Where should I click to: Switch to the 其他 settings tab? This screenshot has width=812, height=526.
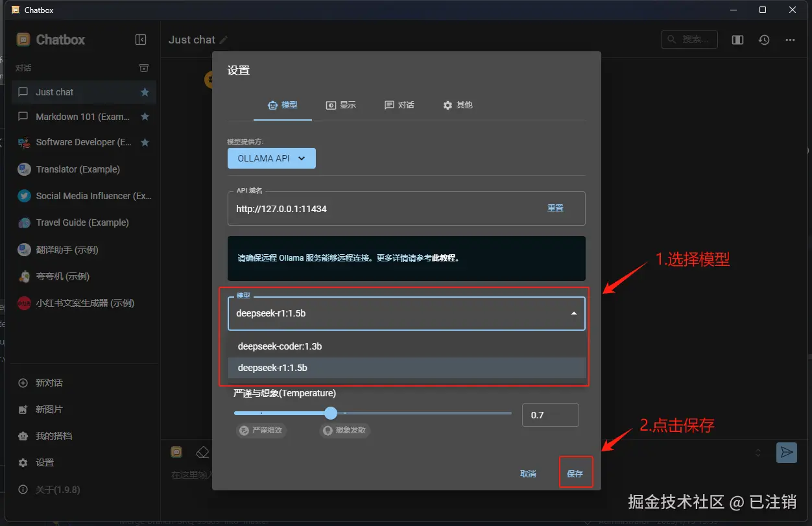coord(458,105)
